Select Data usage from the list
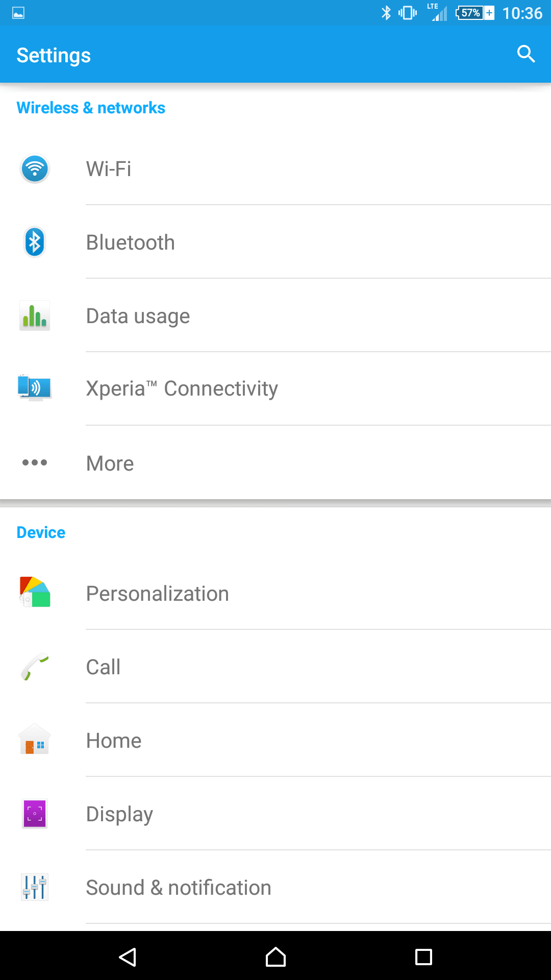Image resolution: width=551 pixels, height=980 pixels. point(275,315)
